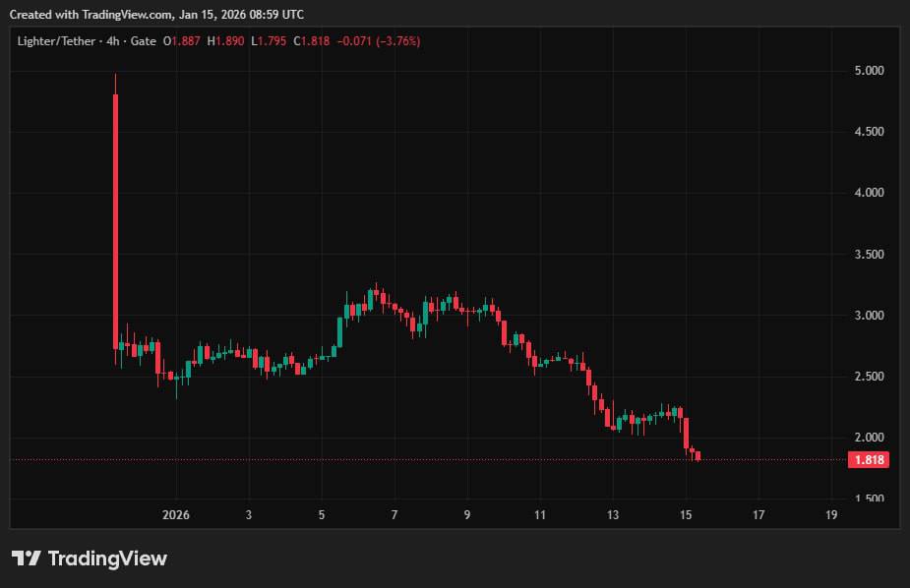Click the TradingView wordmark text
This screenshot has height=588, width=910.
coord(107,559)
